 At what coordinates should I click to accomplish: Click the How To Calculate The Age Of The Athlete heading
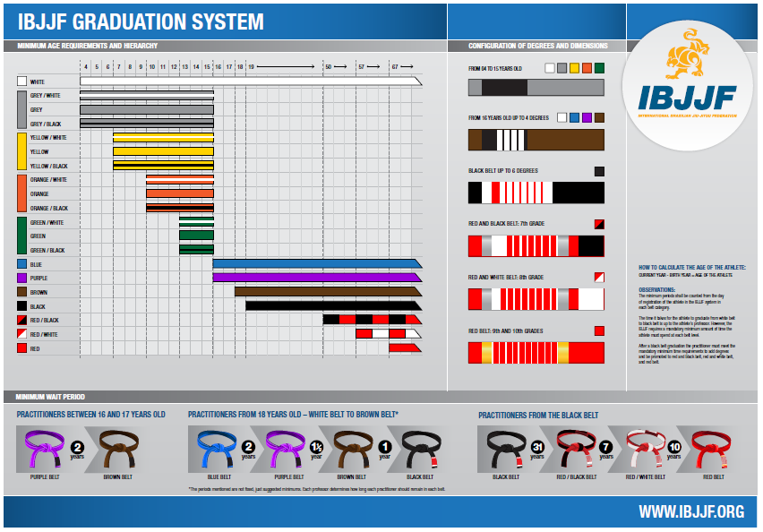click(692, 267)
